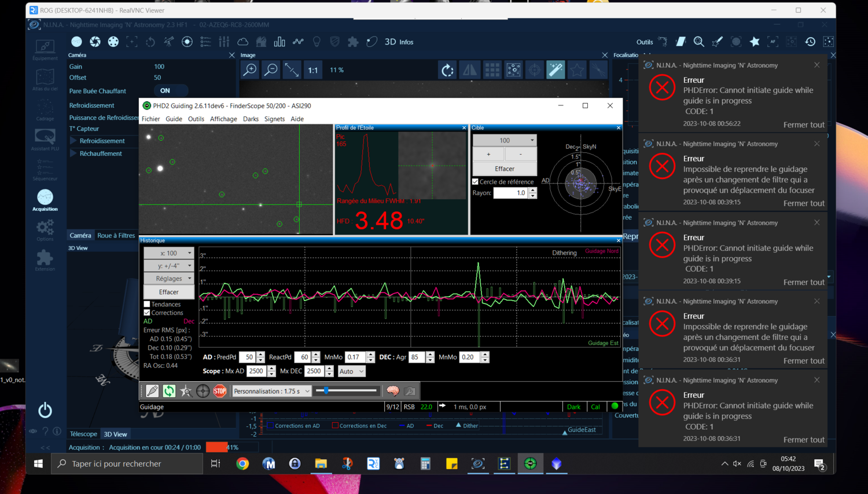Open the guider graph panel icon

298,42
